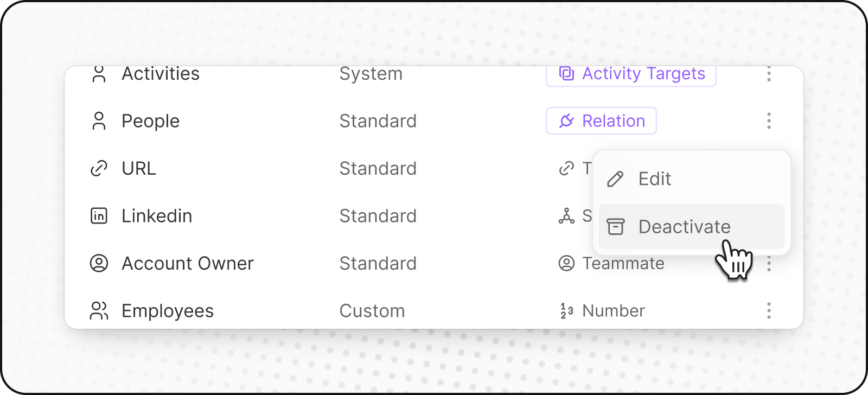
Task: Click the Number type icon
Action: pos(566,311)
